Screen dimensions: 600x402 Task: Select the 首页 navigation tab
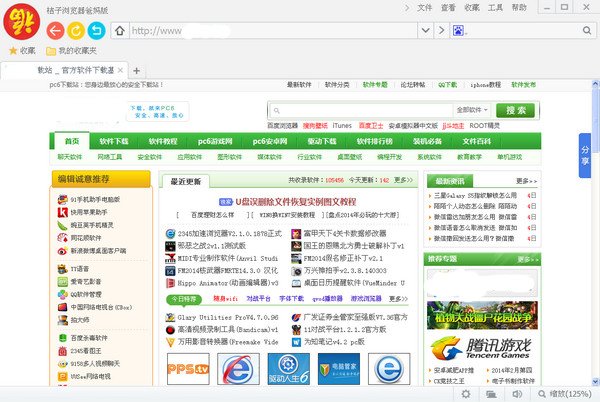(72, 141)
